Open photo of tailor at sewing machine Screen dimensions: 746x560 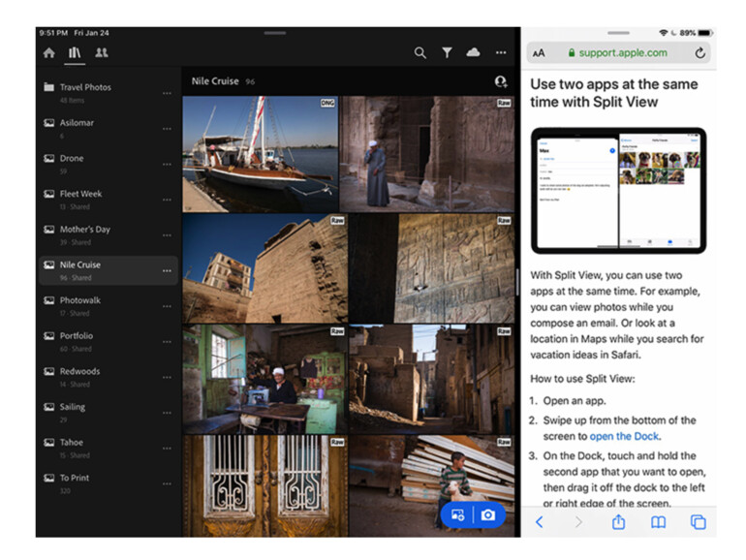265,379
